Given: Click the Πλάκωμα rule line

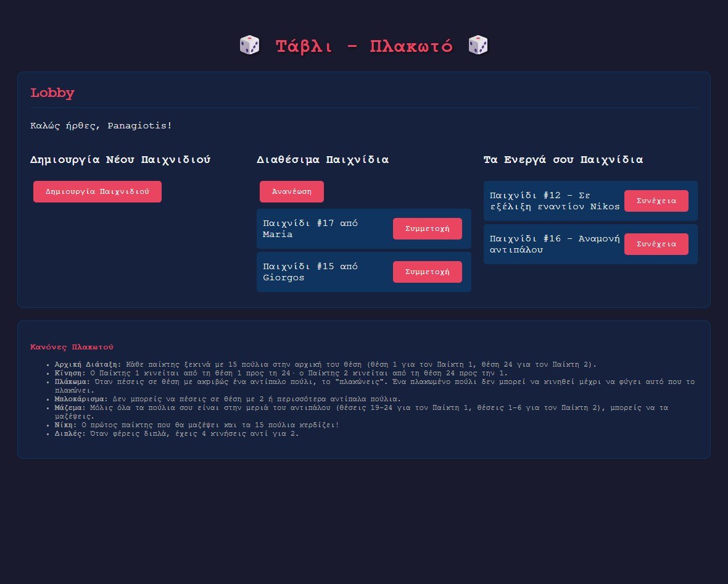Looking at the screenshot, I should click(374, 386).
